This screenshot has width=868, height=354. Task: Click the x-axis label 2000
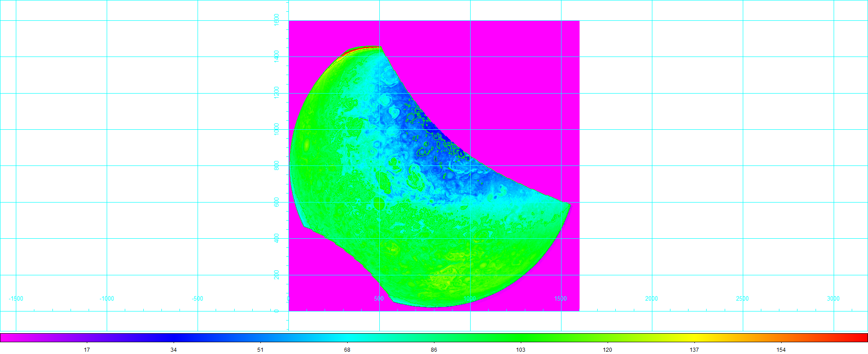pos(651,299)
